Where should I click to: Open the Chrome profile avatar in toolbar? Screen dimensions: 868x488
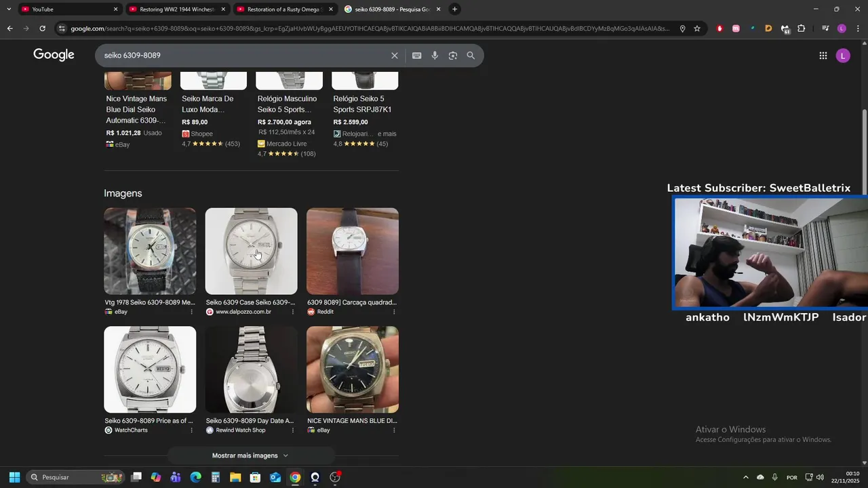tap(842, 28)
